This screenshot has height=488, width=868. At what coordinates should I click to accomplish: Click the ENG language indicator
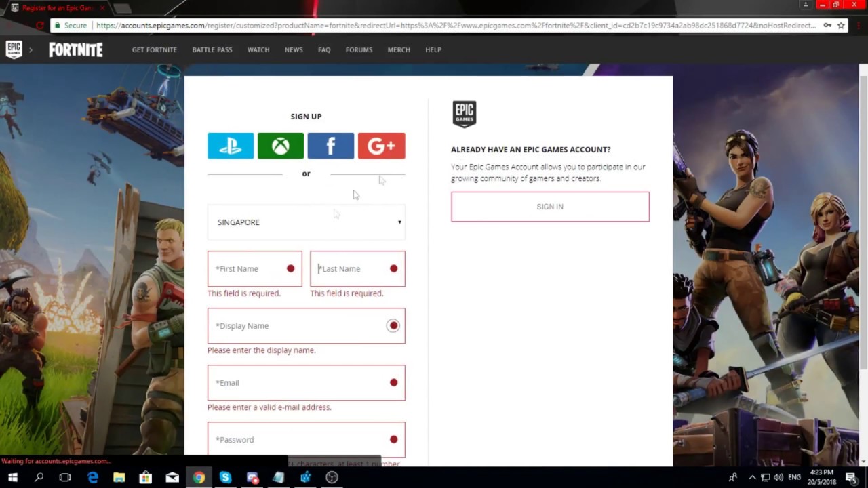[x=794, y=477]
